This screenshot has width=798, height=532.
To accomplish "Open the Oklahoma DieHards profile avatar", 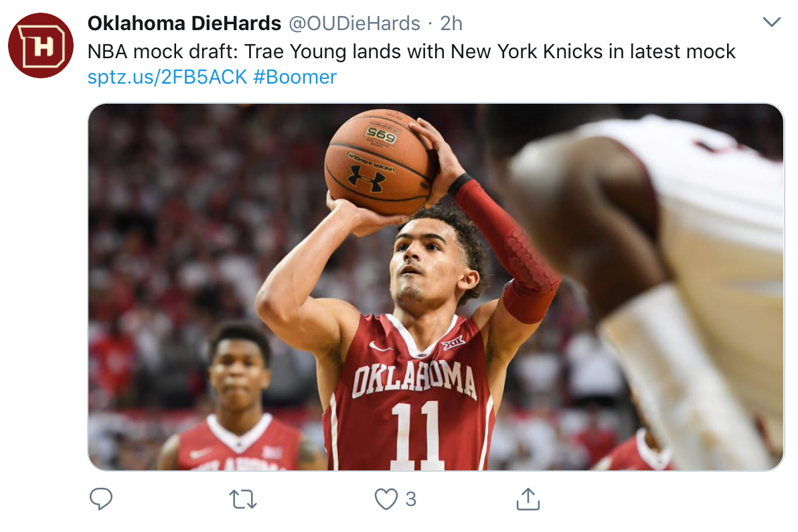I will (x=41, y=46).
